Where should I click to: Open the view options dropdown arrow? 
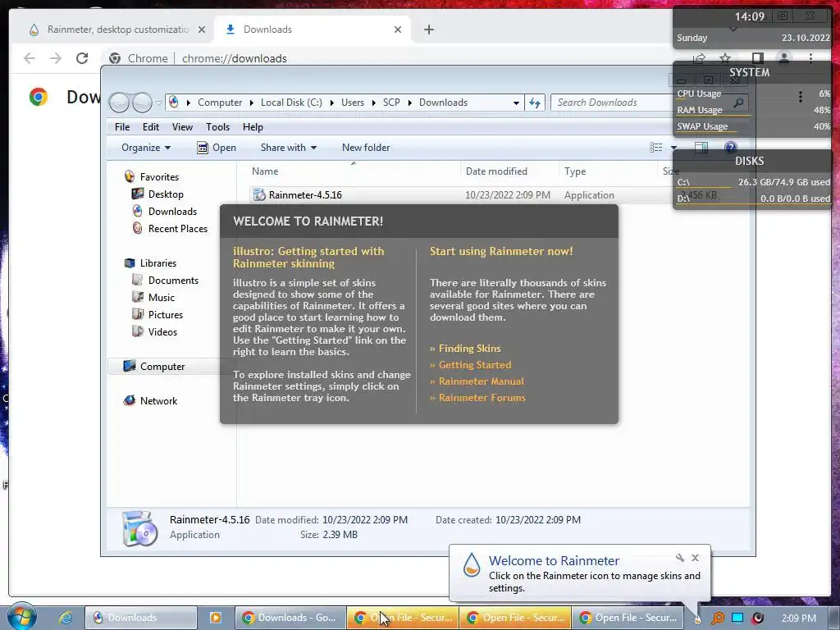coord(673,148)
